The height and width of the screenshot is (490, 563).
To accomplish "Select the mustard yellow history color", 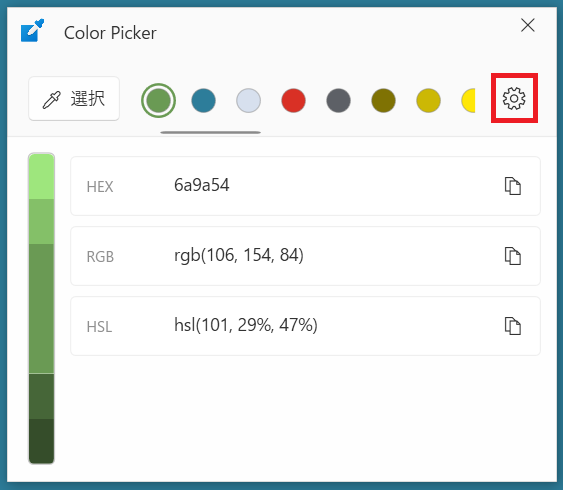I will 428,101.
